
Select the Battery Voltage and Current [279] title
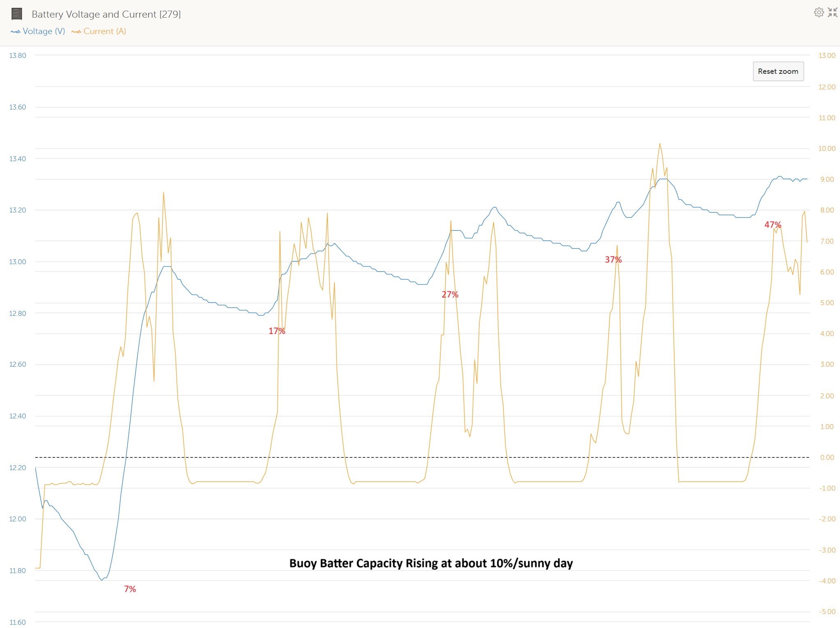click(106, 14)
